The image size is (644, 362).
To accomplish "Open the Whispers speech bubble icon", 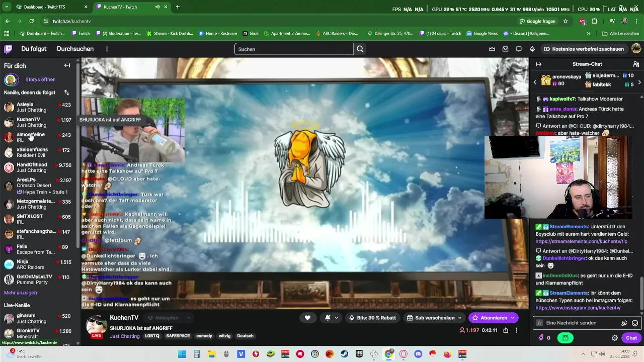I will (x=519, y=49).
